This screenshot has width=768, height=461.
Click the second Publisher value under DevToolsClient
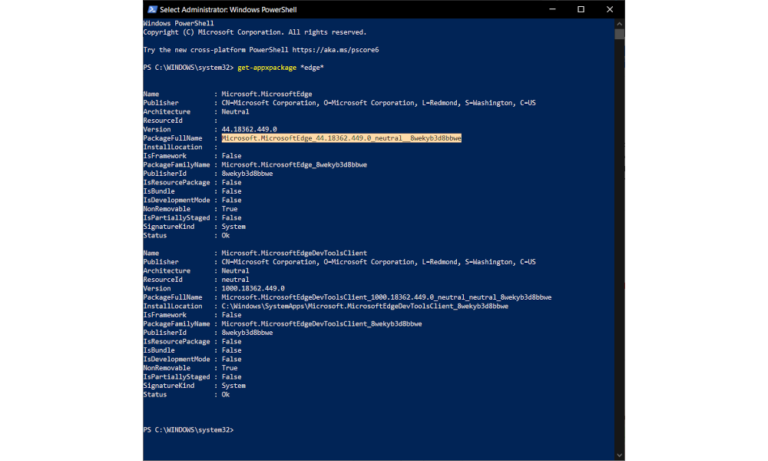(379, 262)
